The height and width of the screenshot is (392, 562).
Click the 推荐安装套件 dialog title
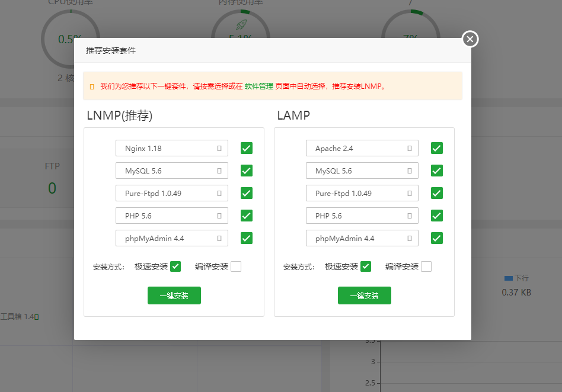click(x=111, y=50)
